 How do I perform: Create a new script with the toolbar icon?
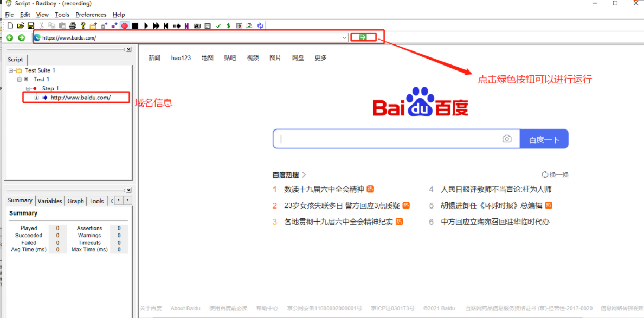11,26
